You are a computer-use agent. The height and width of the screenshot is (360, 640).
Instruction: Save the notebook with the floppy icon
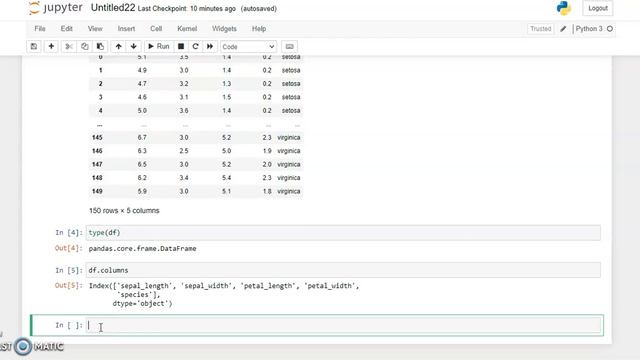click(34, 47)
